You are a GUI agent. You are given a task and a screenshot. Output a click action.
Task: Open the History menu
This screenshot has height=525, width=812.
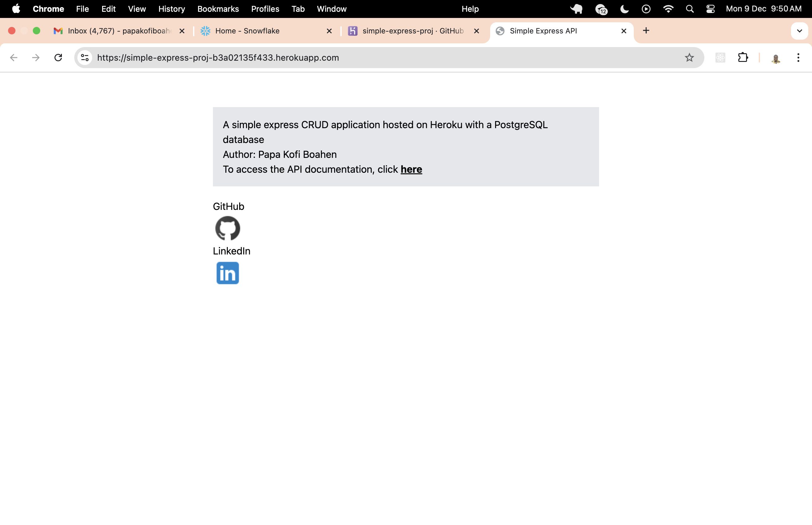tap(171, 9)
